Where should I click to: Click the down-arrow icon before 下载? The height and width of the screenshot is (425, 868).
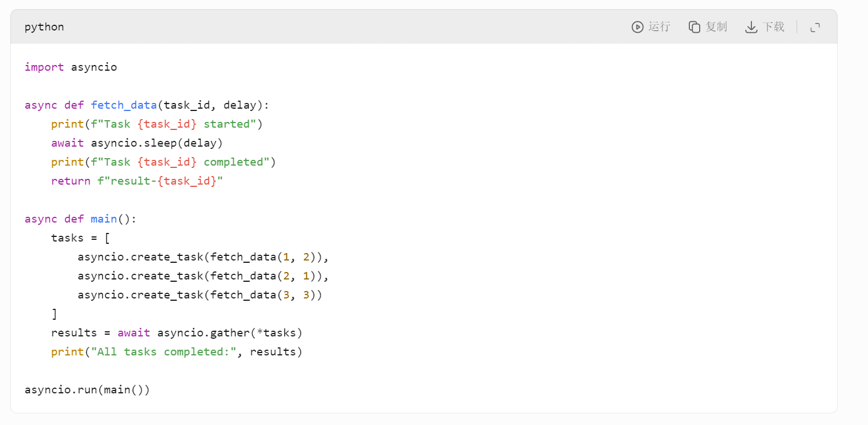pyautogui.click(x=751, y=26)
